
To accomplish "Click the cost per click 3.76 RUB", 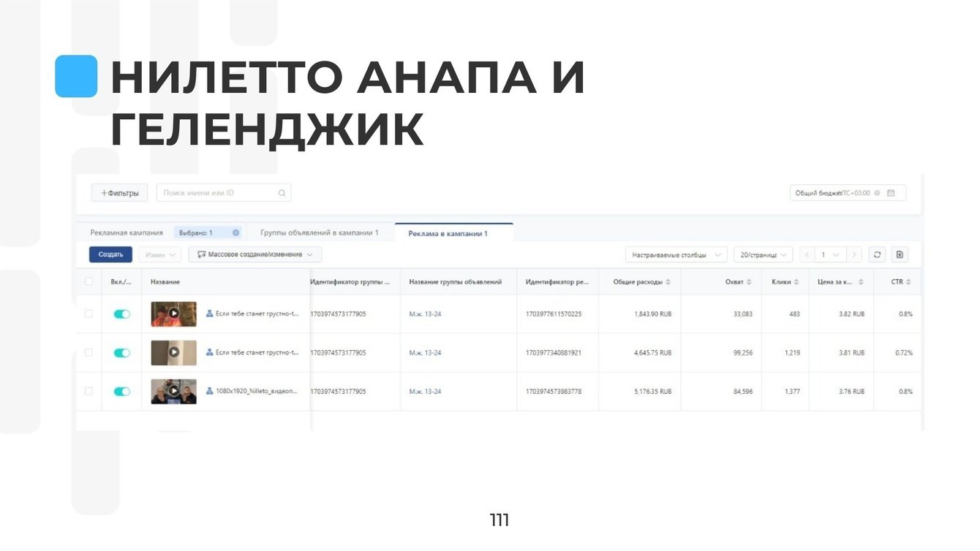I will tap(851, 392).
